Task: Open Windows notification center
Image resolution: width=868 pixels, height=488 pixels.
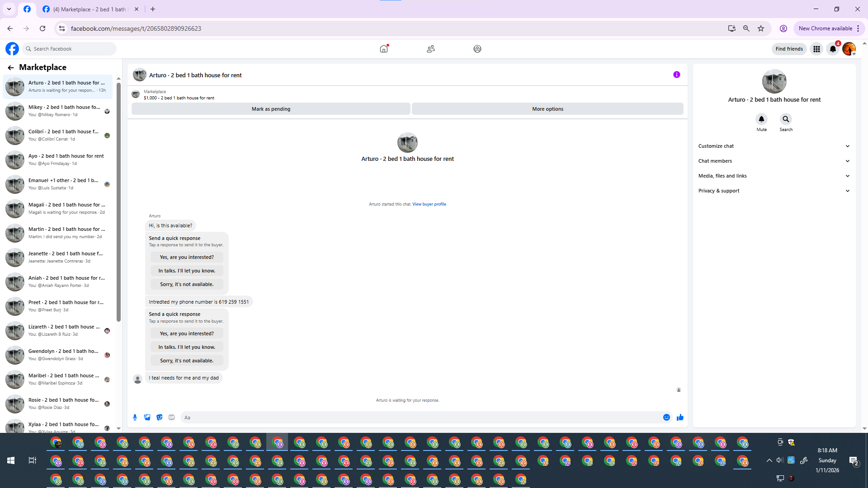Action: tap(854, 461)
